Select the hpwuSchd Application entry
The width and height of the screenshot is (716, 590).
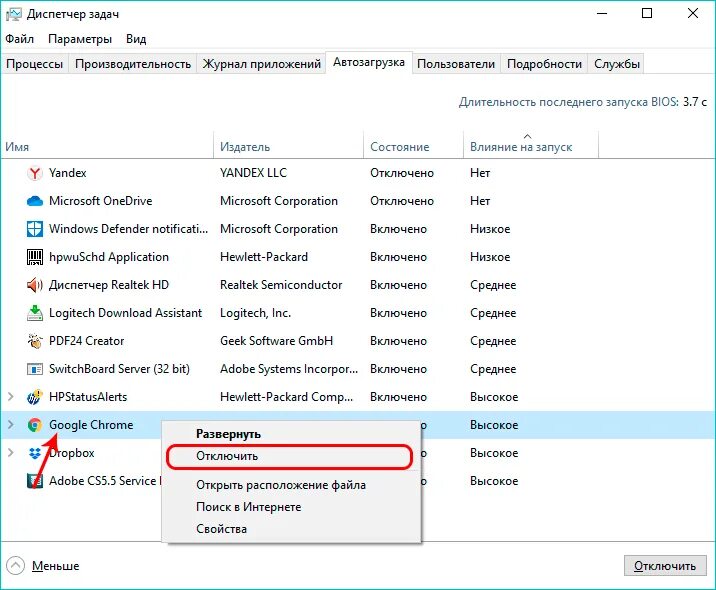tap(109, 257)
